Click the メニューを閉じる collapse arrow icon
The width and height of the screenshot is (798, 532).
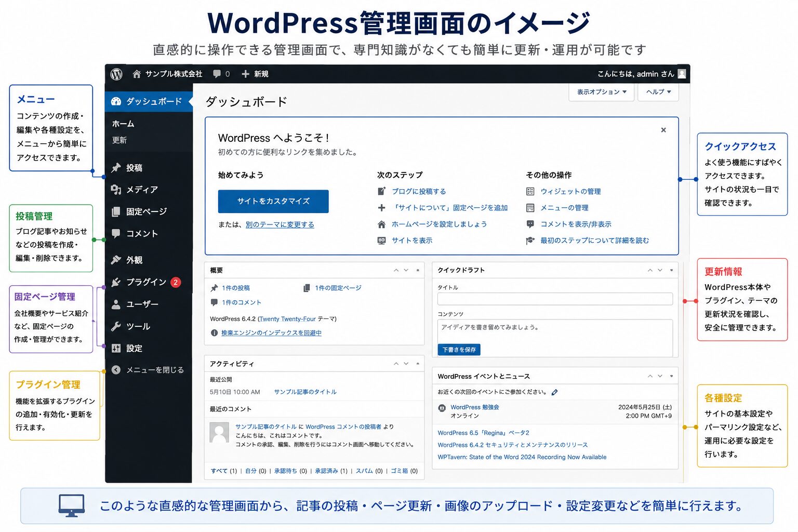[116, 370]
